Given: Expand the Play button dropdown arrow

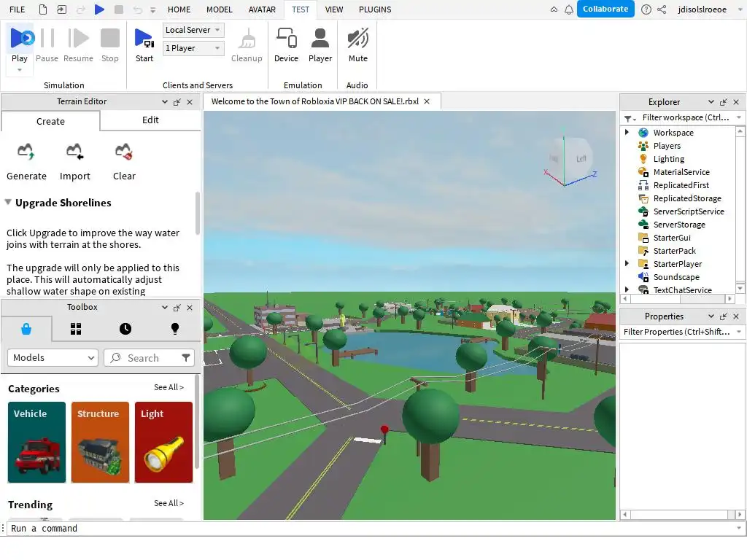Looking at the screenshot, I should pos(20,70).
